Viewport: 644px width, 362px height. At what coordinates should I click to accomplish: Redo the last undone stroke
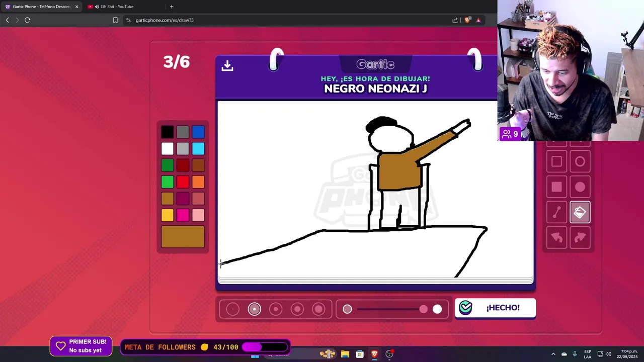point(580,238)
